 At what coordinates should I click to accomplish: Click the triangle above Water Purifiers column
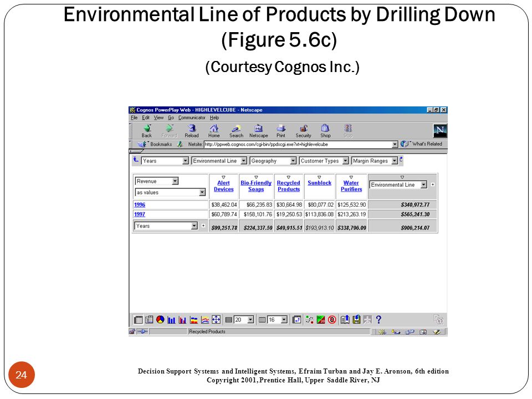(x=351, y=177)
